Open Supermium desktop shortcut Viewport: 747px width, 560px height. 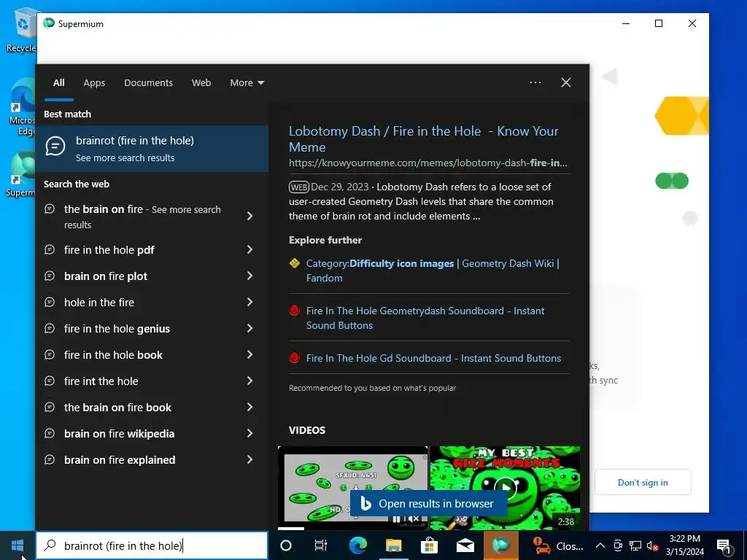point(21,175)
